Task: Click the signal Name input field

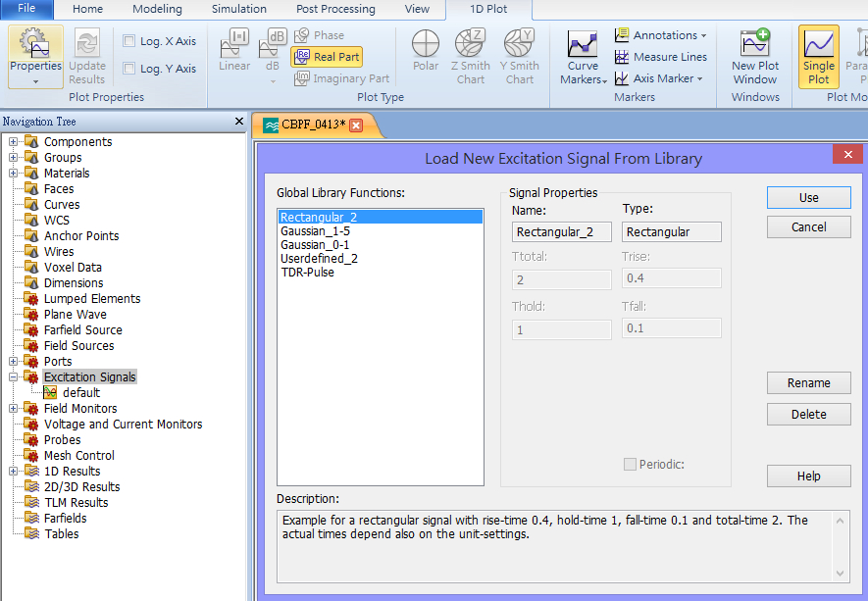Action: pos(561,232)
